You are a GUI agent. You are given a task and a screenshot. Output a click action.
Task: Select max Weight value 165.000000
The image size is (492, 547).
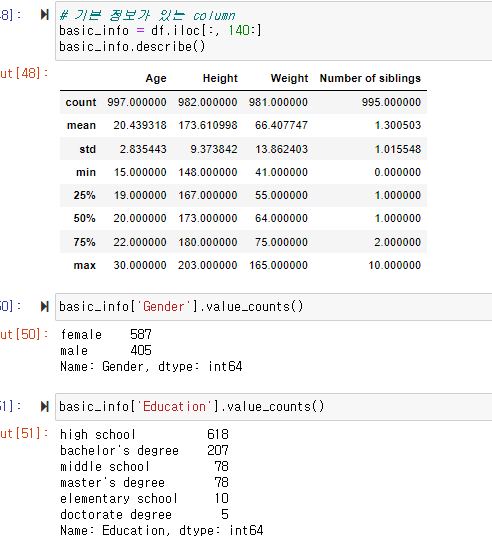pos(278,265)
